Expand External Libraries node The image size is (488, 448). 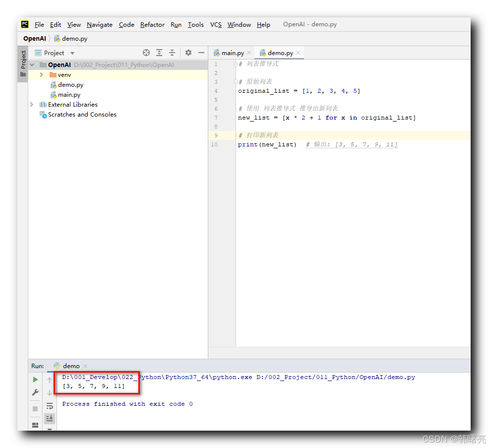tap(32, 105)
